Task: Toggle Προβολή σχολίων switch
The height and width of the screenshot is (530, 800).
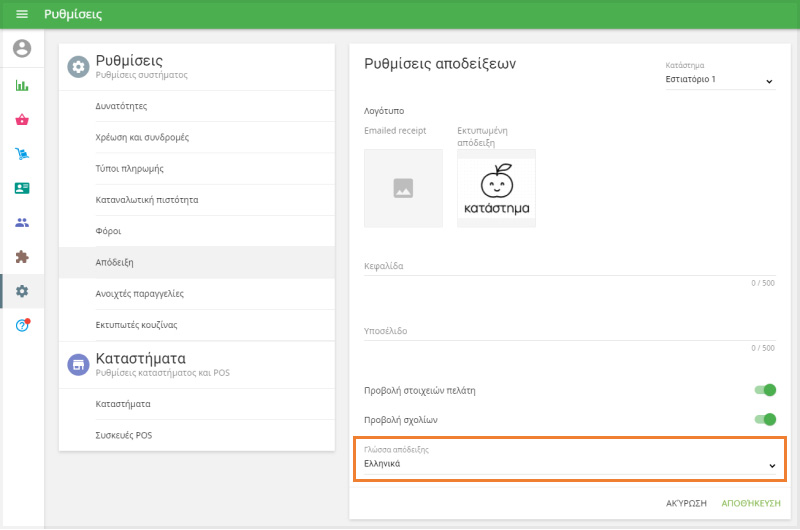Action: (x=764, y=420)
